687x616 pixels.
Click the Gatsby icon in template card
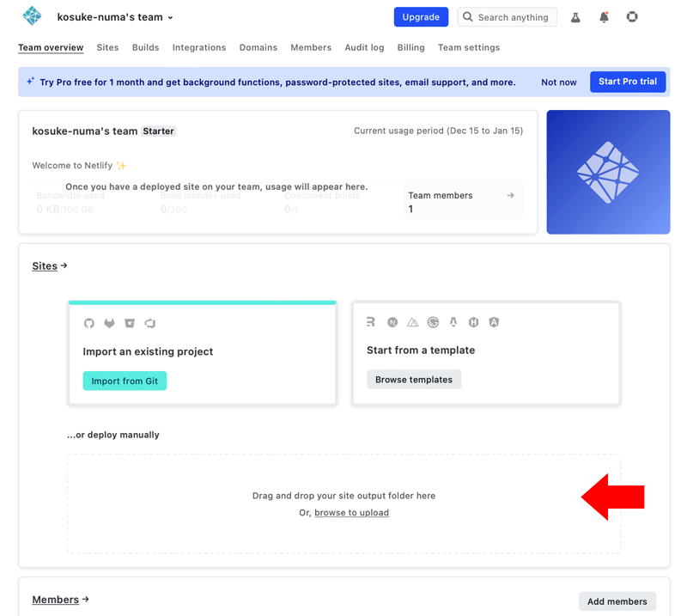point(433,322)
